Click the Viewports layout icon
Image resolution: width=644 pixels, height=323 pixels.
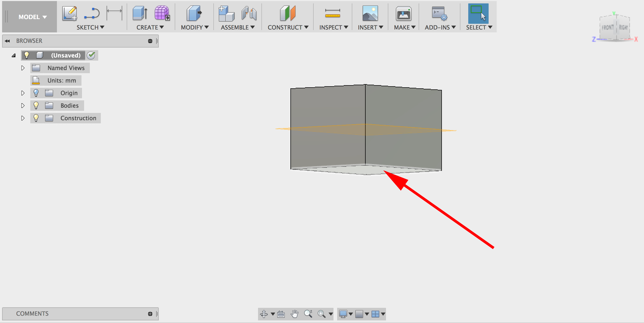tap(375, 314)
